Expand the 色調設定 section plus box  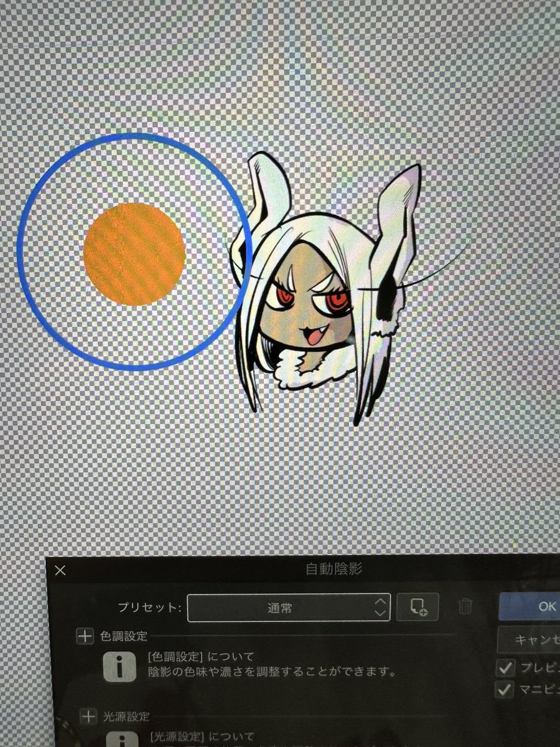(85, 637)
